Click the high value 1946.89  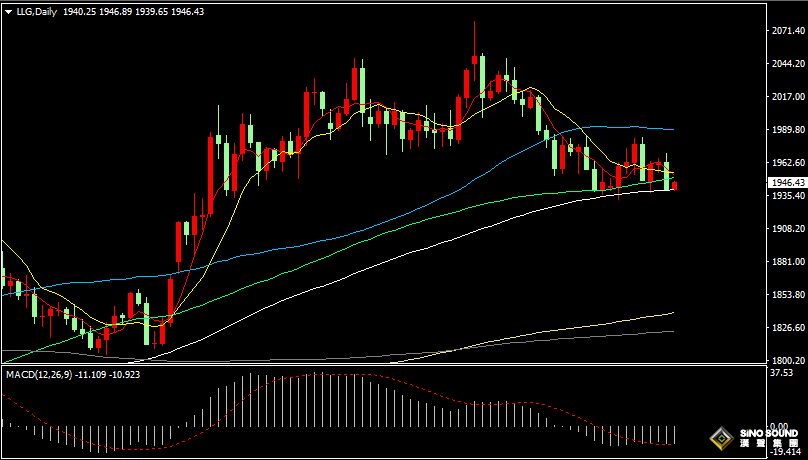coord(115,11)
